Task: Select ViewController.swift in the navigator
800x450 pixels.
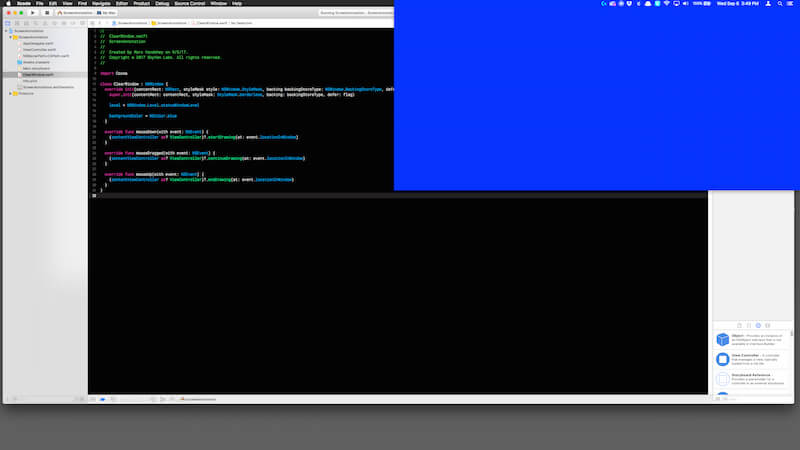Action: pos(39,49)
